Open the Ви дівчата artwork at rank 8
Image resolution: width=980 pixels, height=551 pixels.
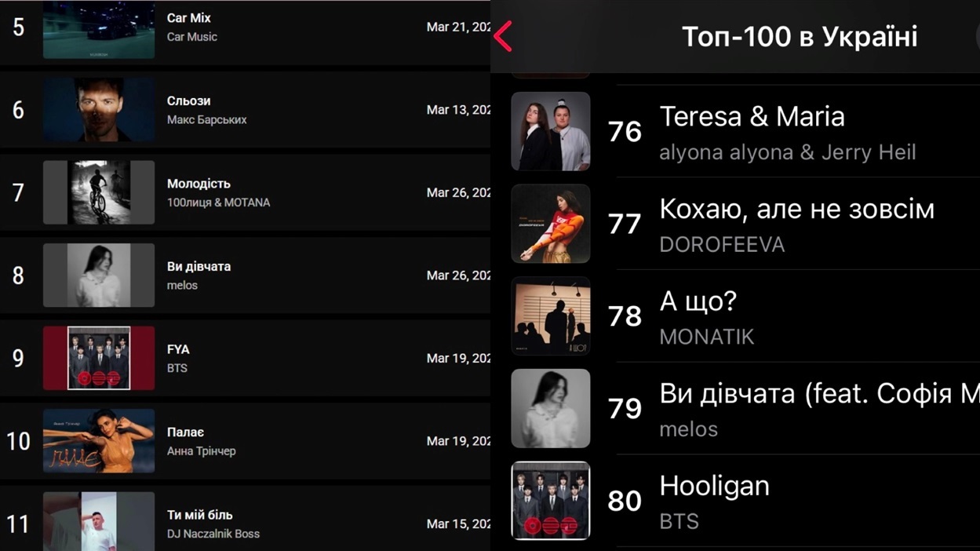point(99,275)
